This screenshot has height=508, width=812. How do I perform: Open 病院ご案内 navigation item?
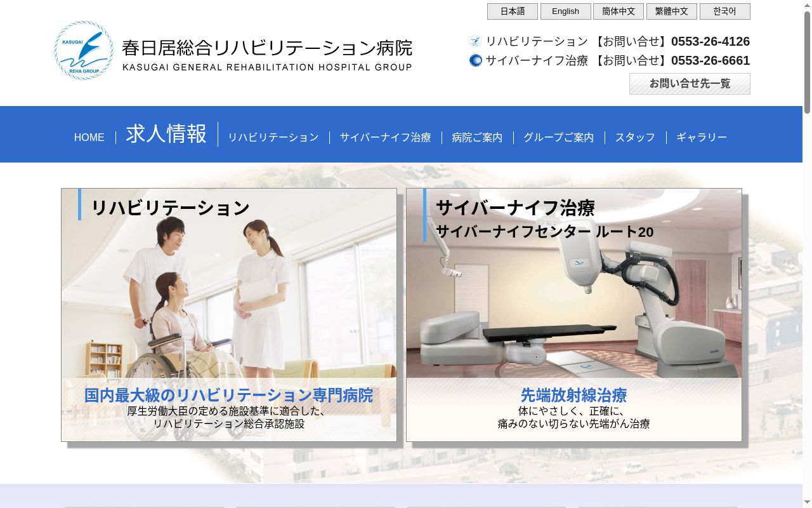pyautogui.click(x=477, y=137)
